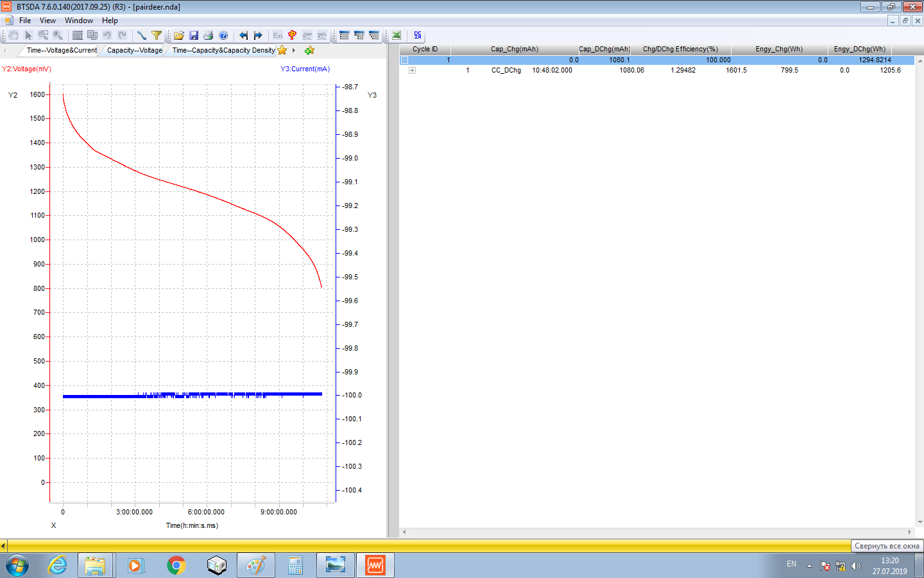
Task: Expand the CC_DChg step row
Action: coord(412,70)
